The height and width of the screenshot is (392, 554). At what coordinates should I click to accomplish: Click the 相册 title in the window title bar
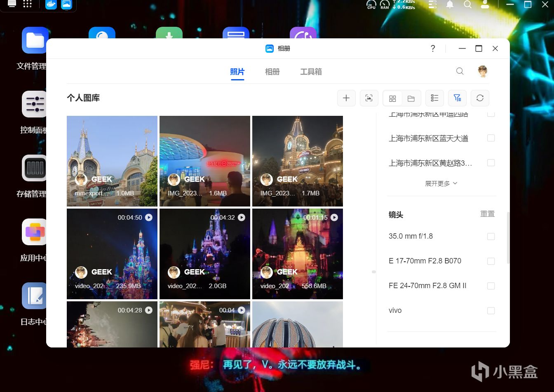click(x=284, y=49)
